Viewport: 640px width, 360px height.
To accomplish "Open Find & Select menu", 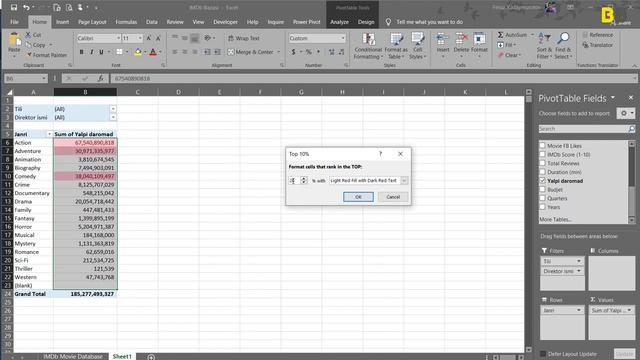I will coord(563,46).
